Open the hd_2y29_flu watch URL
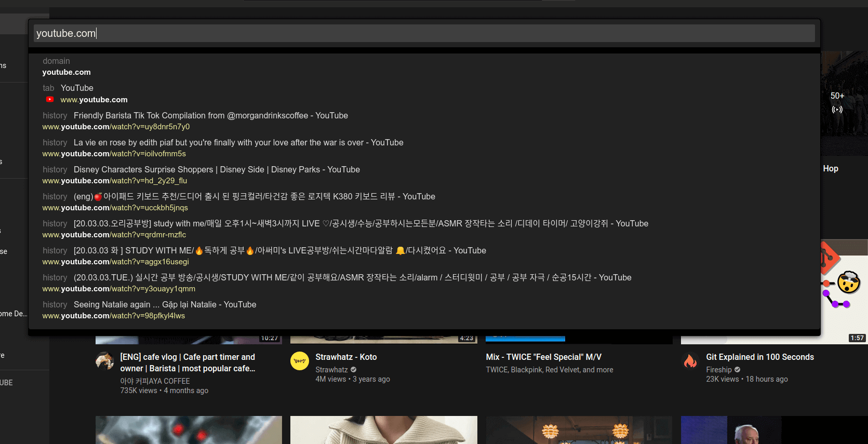 (x=115, y=181)
